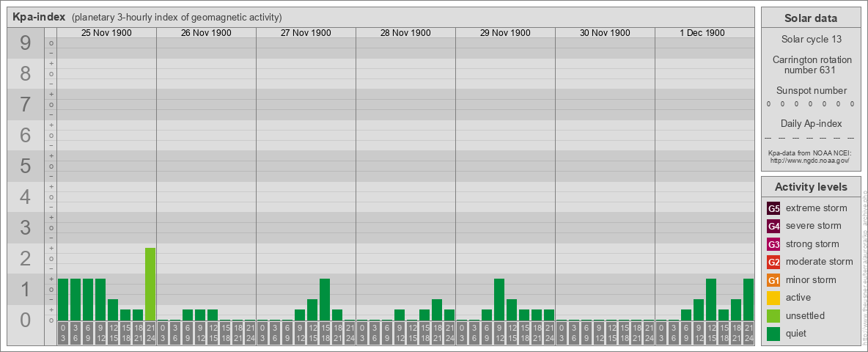Screen dimensions: 868x352
Task: Click the 15-18 bar on 27 Nov 1900
Action: 324,299
